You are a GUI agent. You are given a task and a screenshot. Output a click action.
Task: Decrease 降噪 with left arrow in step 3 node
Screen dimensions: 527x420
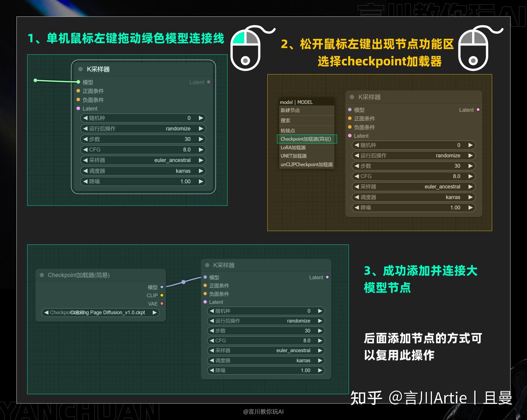[x=212, y=370]
